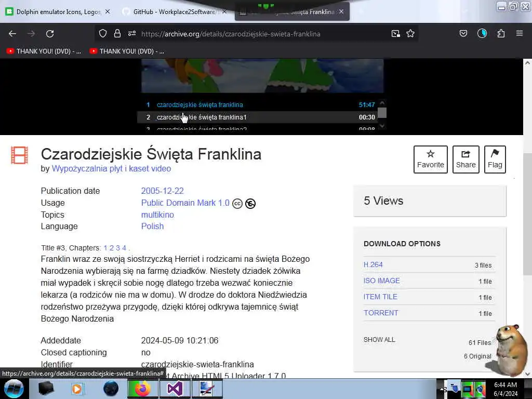Launch media player from taskbar
The height and width of the screenshot is (399, 532).
[77, 389]
